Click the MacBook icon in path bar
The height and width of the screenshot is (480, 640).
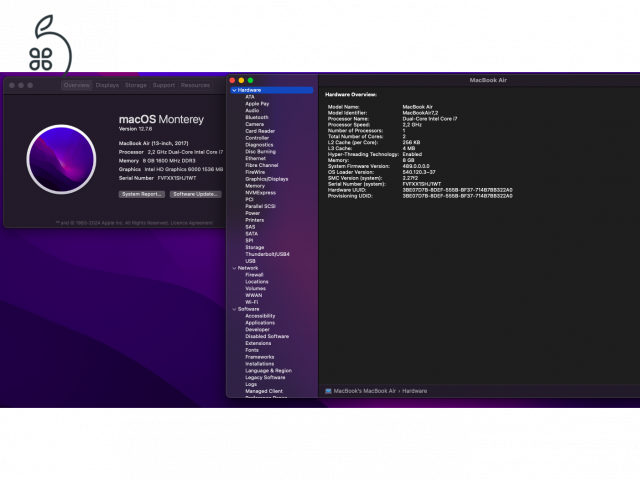[328, 390]
